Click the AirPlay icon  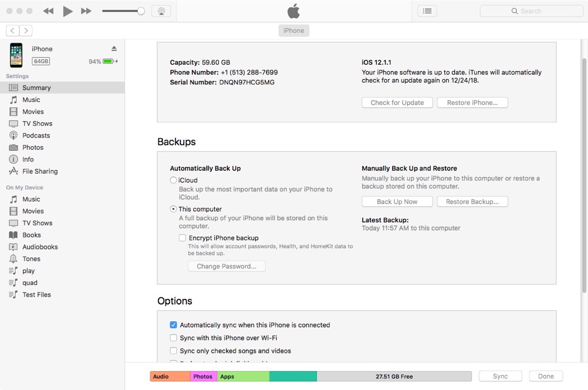161,11
